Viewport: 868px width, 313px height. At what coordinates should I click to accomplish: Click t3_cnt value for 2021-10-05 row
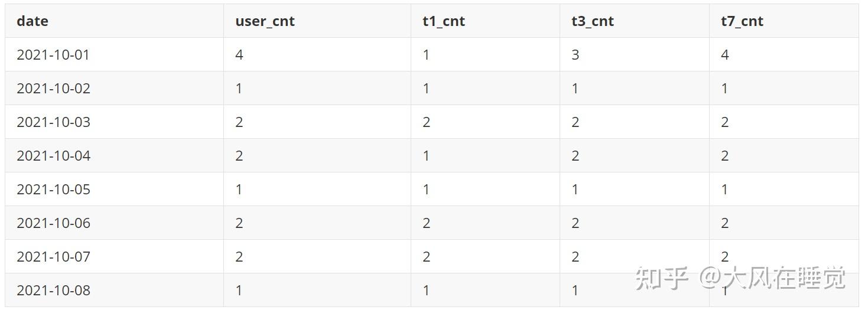pyautogui.click(x=575, y=190)
